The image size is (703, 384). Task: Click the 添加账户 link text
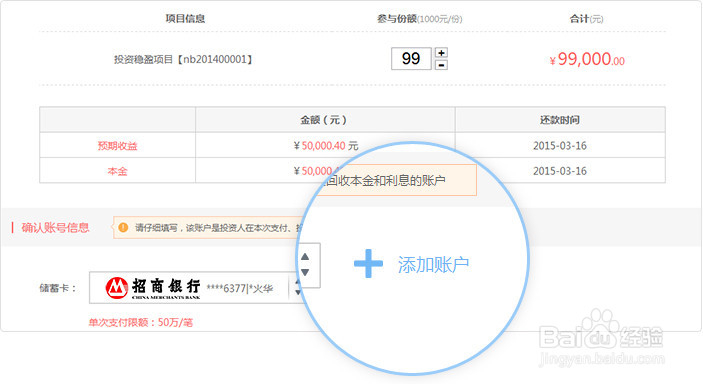[x=433, y=265]
